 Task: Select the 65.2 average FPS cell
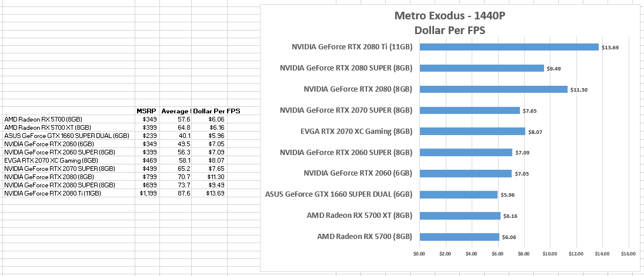176,169
